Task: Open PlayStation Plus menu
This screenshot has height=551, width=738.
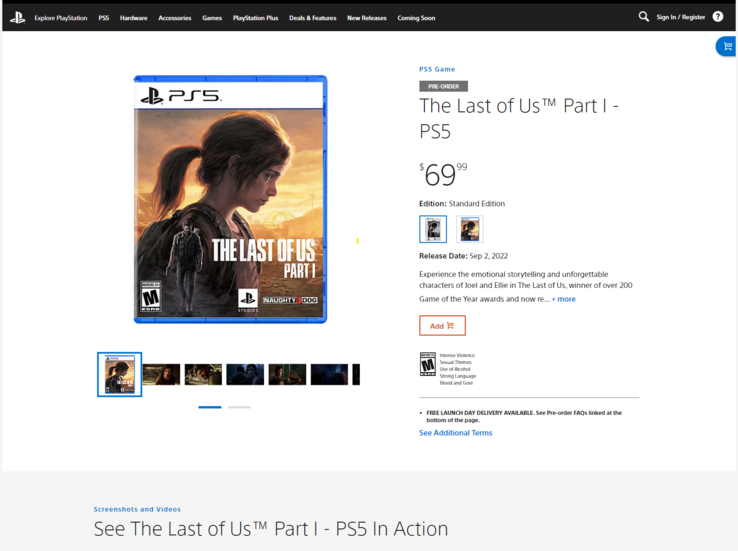Action: coord(256,18)
